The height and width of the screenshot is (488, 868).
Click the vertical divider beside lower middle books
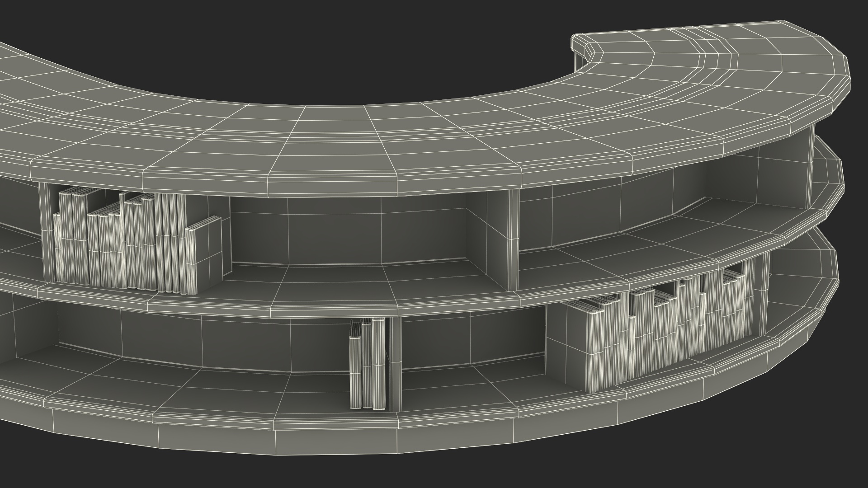(396, 364)
